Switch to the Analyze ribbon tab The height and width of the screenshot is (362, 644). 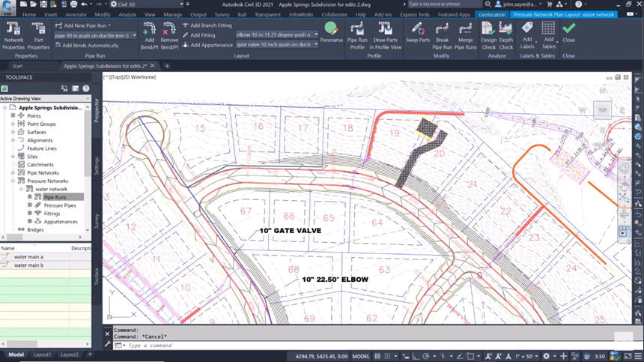click(127, 14)
